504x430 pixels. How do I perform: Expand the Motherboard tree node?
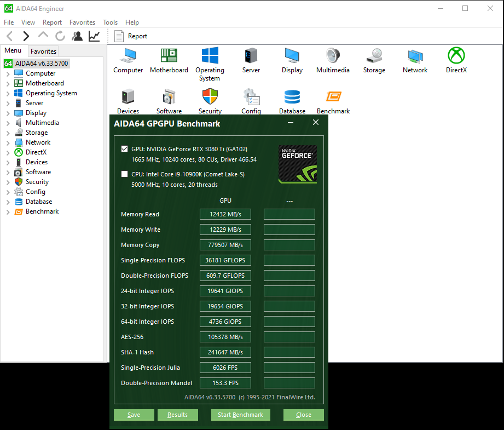pos(8,84)
